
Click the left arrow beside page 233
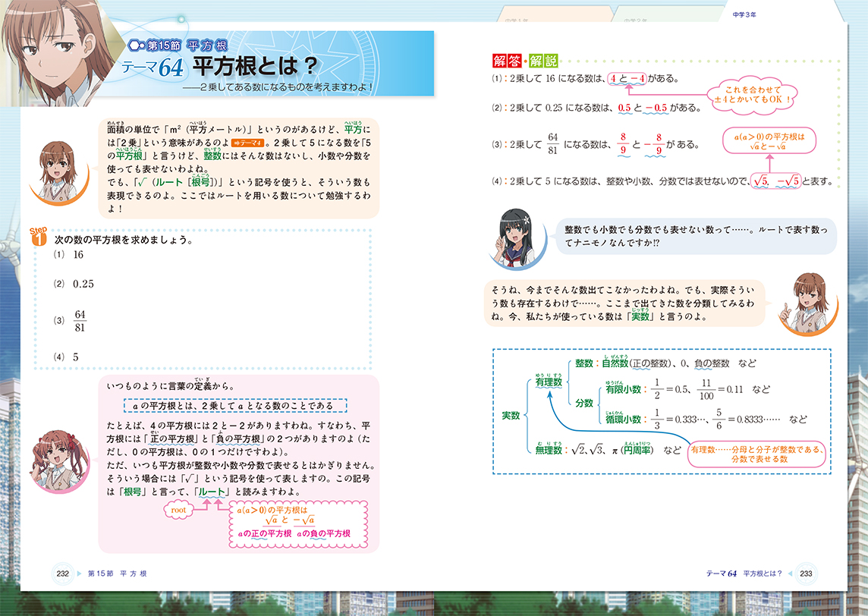tap(789, 574)
